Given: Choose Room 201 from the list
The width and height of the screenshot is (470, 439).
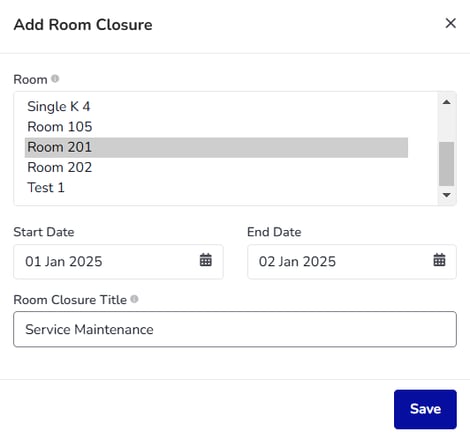Looking at the screenshot, I should pos(216,147).
